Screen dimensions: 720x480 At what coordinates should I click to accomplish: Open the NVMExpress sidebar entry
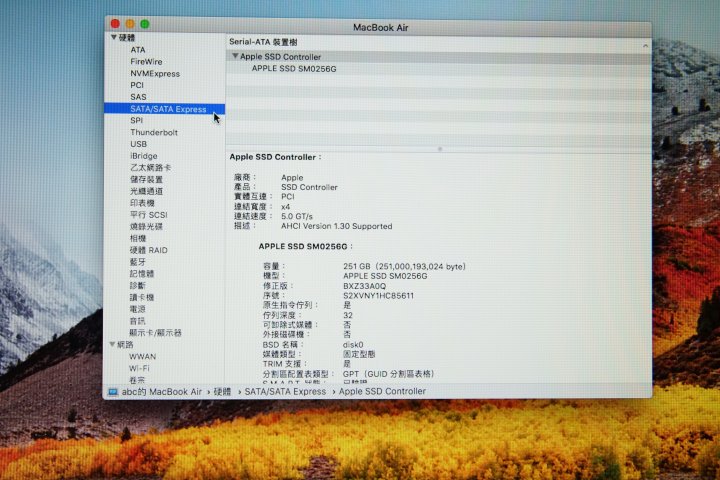155,73
